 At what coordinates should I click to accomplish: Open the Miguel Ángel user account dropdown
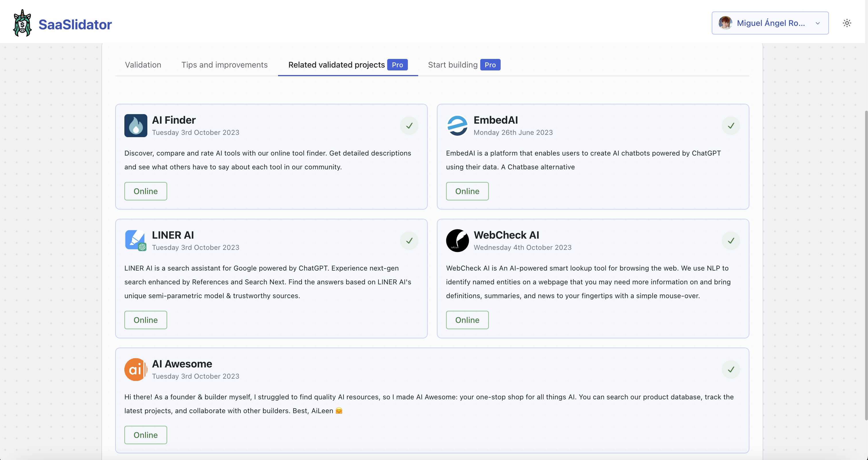click(770, 23)
